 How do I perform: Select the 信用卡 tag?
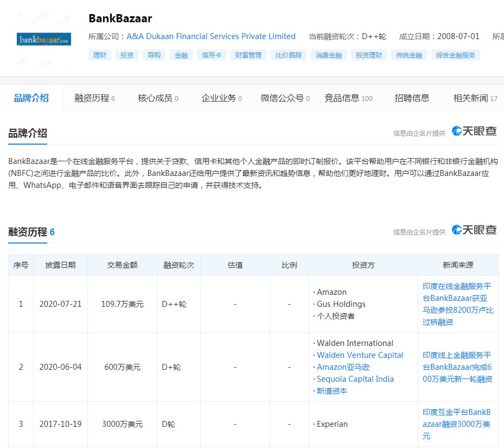click(211, 55)
